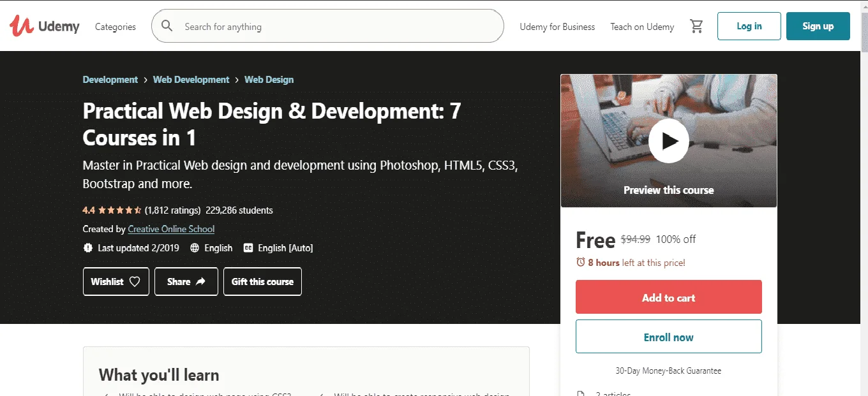
Task: Click the course preview thumbnail image
Action: click(669, 140)
